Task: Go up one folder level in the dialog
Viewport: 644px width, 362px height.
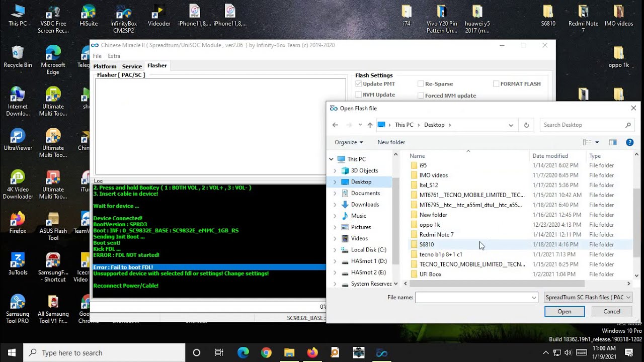Action: 370,125
